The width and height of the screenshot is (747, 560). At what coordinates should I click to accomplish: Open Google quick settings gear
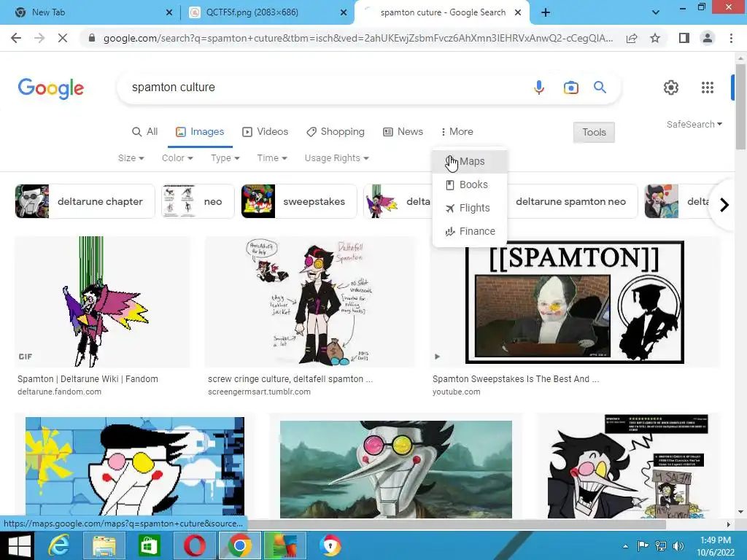click(x=671, y=87)
